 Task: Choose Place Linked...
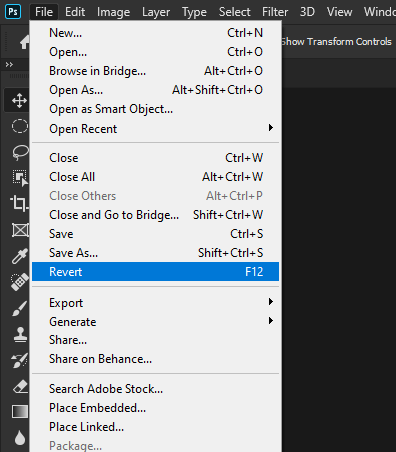(155, 427)
